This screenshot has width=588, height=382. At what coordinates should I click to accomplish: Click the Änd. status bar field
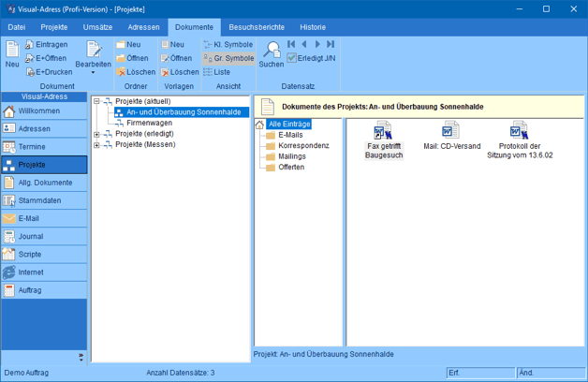pyautogui.click(x=551, y=373)
